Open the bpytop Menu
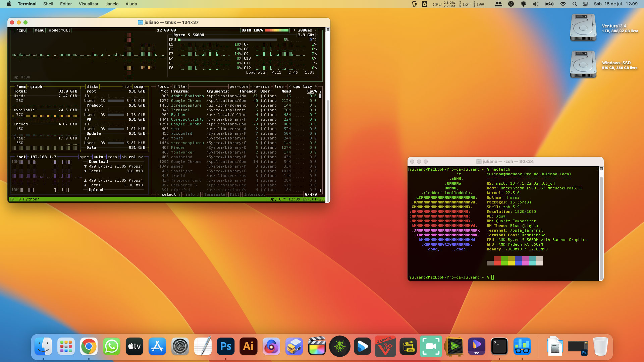Image resolution: width=644 pixels, height=362 pixels. pos(39,30)
